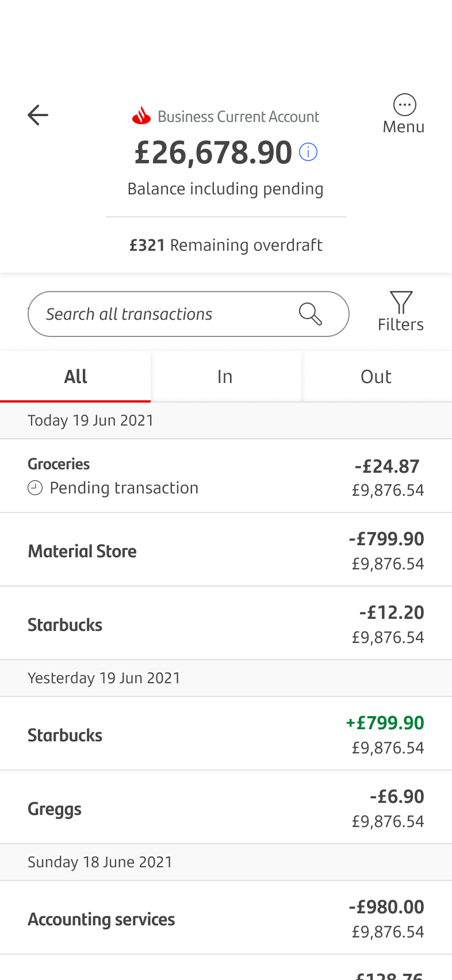This screenshot has height=980, width=452.
Task: Tap the £26,678.90 account balance
Action: [x=213, y=153]
